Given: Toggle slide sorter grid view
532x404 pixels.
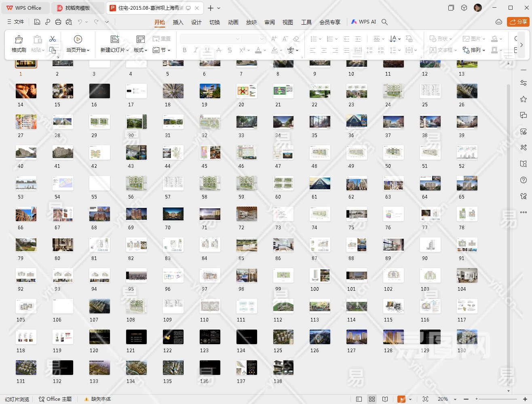Looking at the screenshot, I should click(372, 399).
